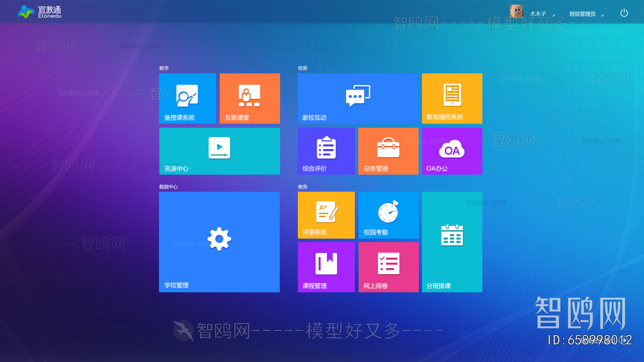Launch the 教育播控系统 broadcast control tile

point(452,99)
